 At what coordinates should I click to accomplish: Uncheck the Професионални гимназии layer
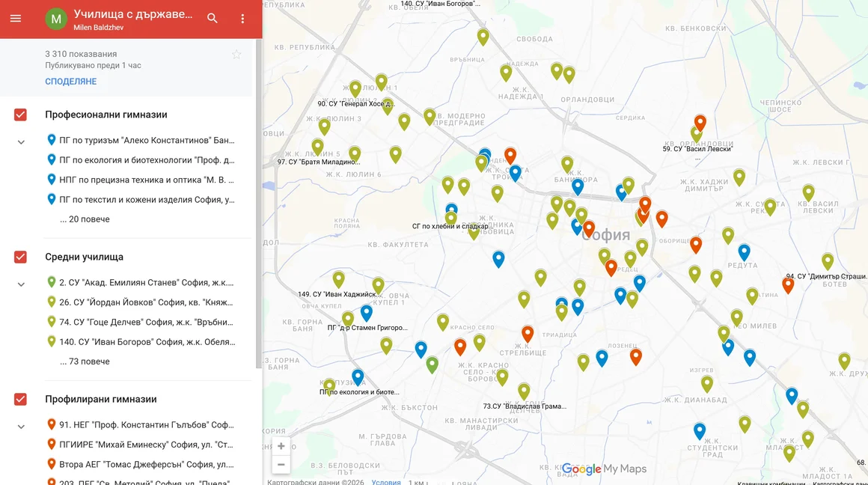[20, 115]
